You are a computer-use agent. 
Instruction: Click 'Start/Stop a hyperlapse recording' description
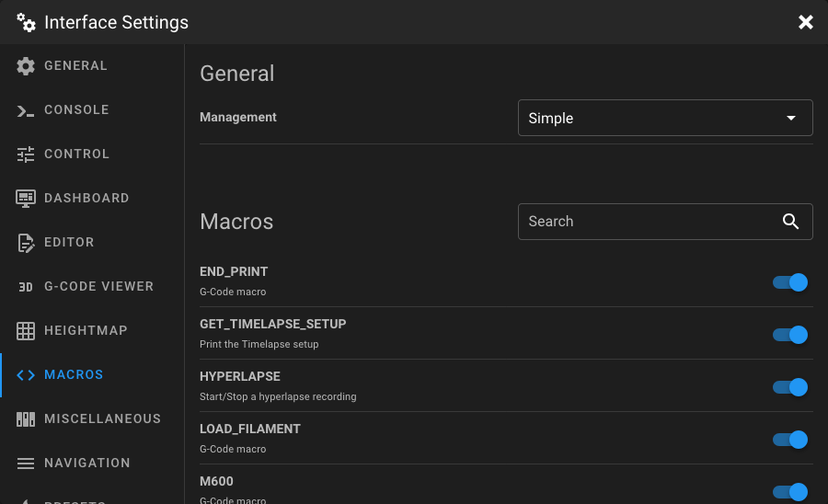[x=278, y=396]
